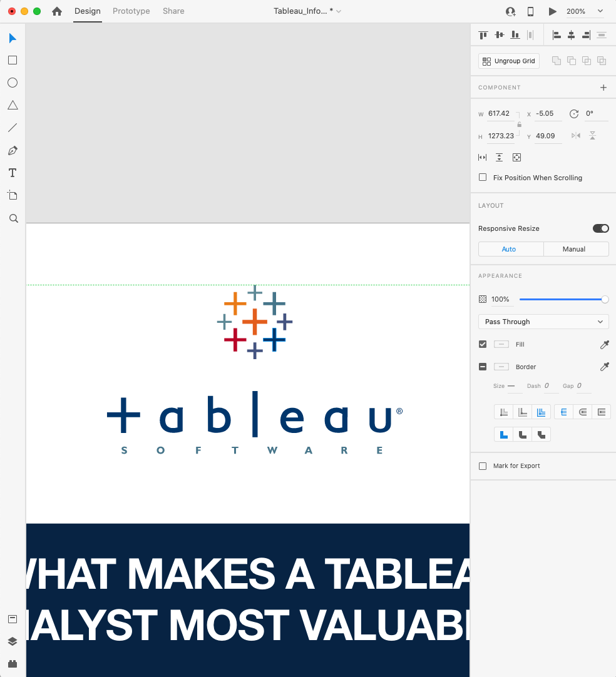Image resolution: width=616 pixels, height=677 pixels.
Task: Click the Subtract boolean operation icon
Action: 572,61
